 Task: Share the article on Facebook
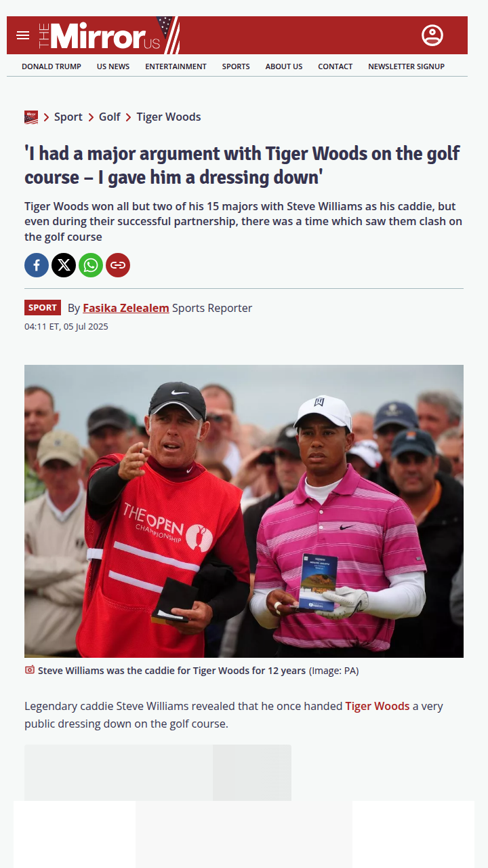(37, 265)
